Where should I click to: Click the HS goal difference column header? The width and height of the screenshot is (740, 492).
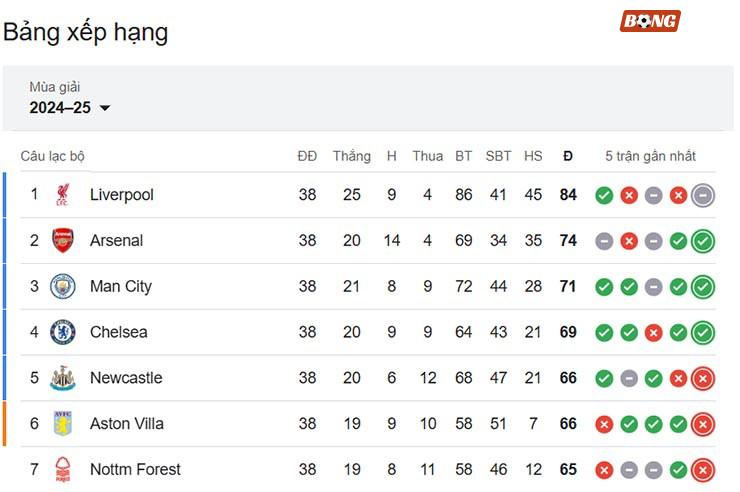click(533, 156)
